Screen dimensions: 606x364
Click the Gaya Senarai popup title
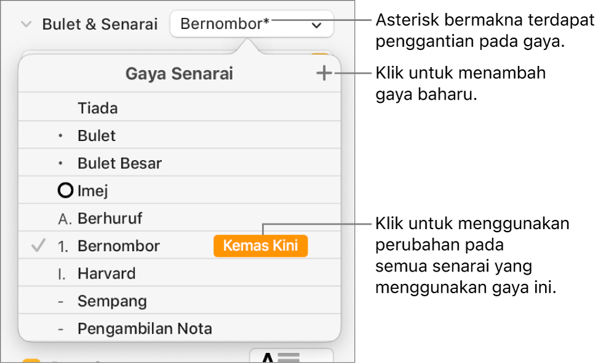point(179,75)
